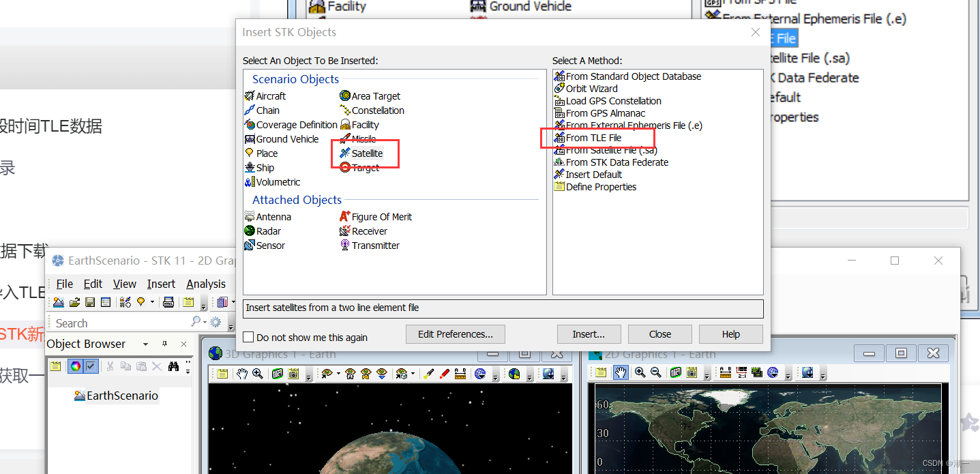Select Facility in the Insert dialog list

pos(359,125)
